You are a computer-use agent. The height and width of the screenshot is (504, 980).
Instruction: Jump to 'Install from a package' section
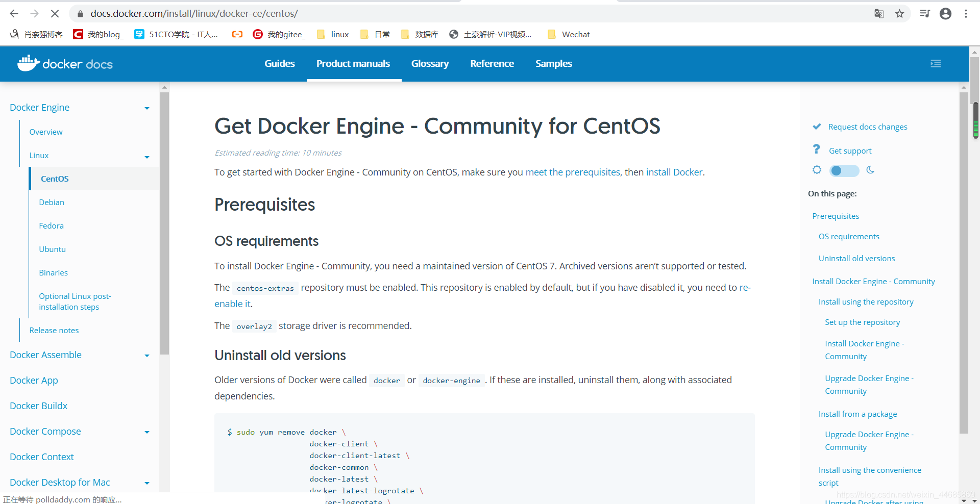(857, 414)
